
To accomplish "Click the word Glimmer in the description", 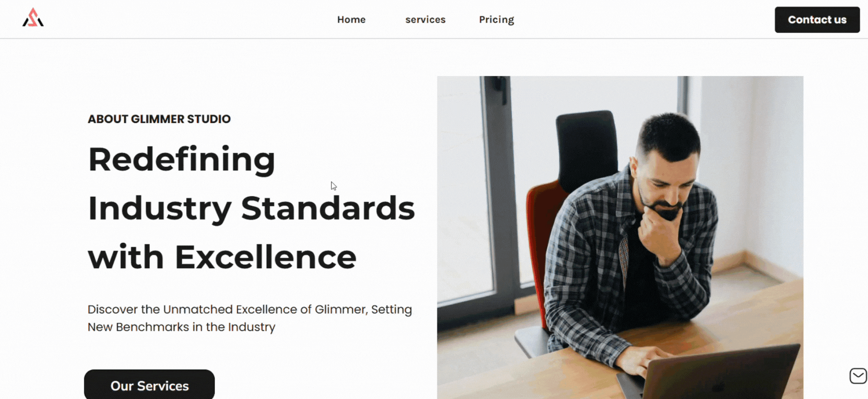I will (x=340, y=310).
